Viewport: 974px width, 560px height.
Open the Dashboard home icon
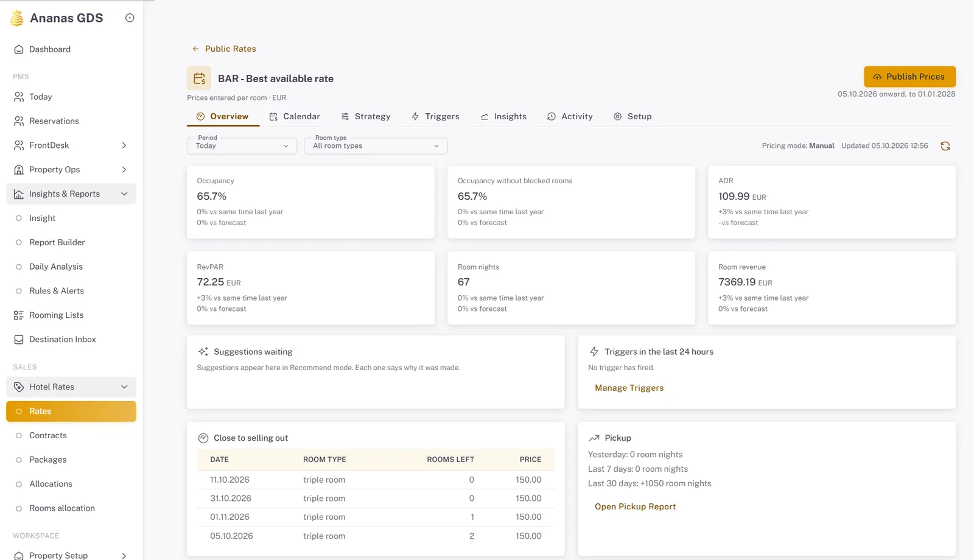(x=19, y=49)
